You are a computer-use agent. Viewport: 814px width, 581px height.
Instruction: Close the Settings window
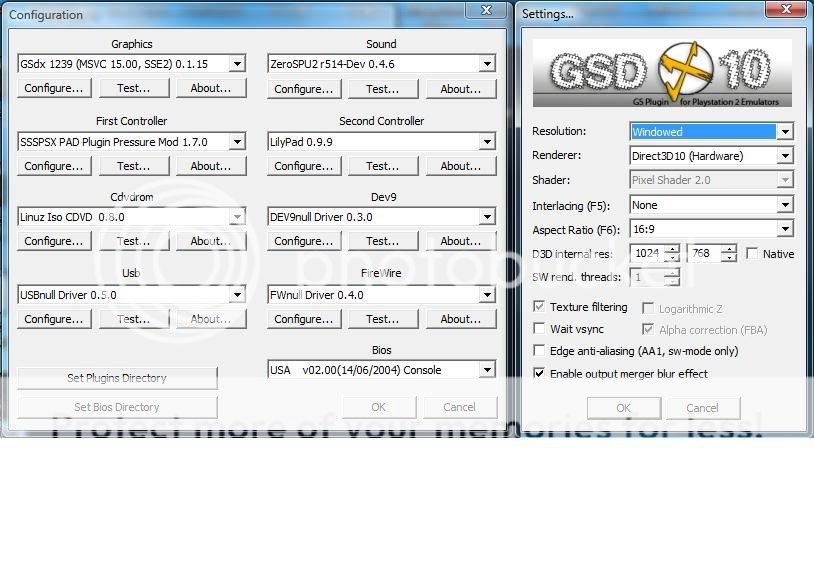786,9
